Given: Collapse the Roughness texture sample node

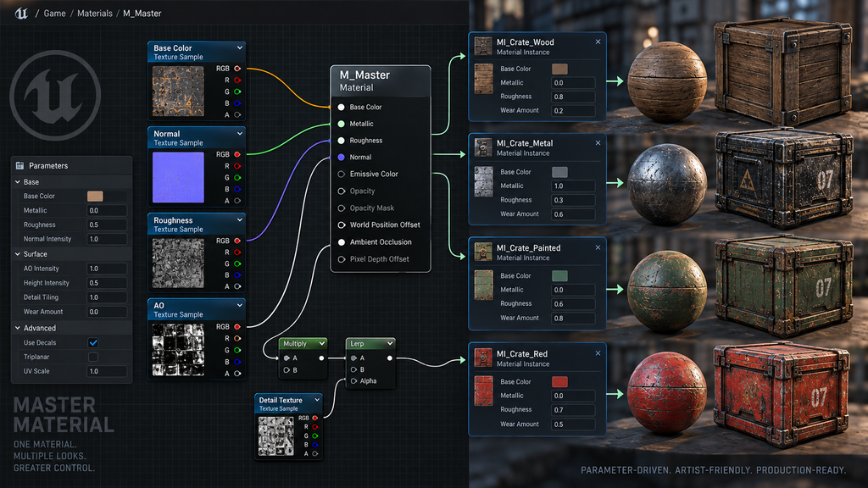Looking at the screenshot, I should tap(240, 220).
